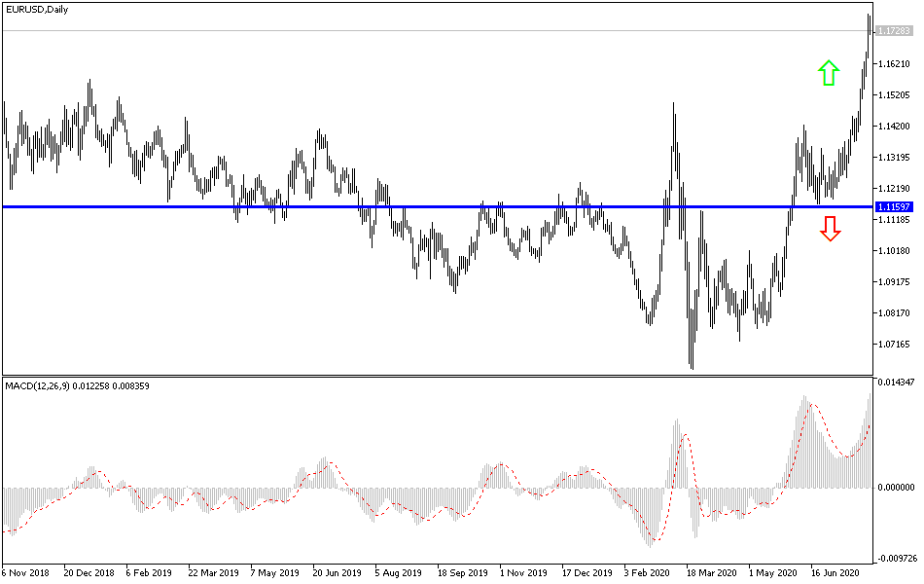924x584 pixels.
Task: Open the EURUSD,Daily chart title
Action: (36, 9)
